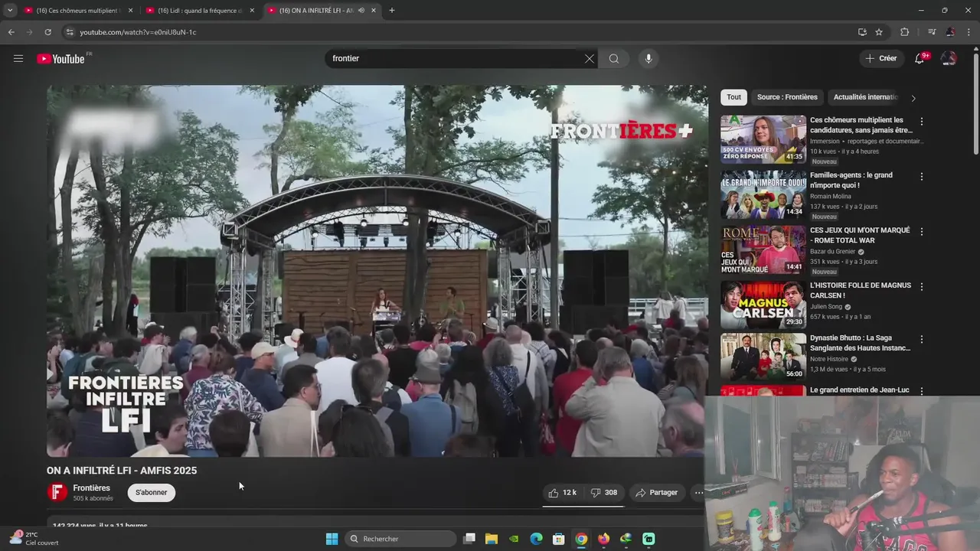Viewport: 980px width, 551px height.
Task: Open more actions below the video
Action: tap(698, 493)
